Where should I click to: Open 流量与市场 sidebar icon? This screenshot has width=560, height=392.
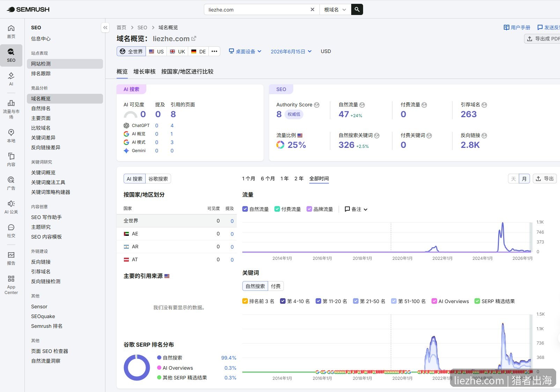pos(11,109)
